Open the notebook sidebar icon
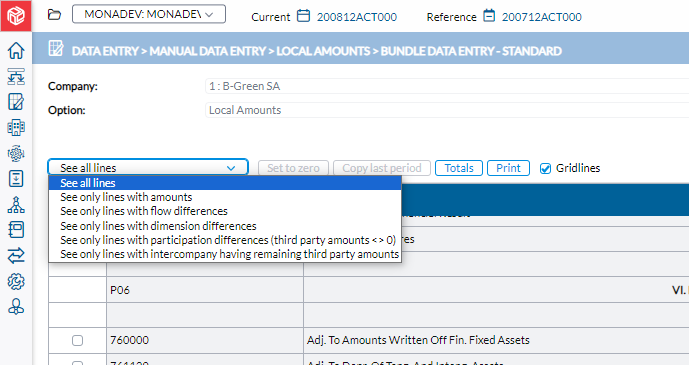 click(16, 230)
